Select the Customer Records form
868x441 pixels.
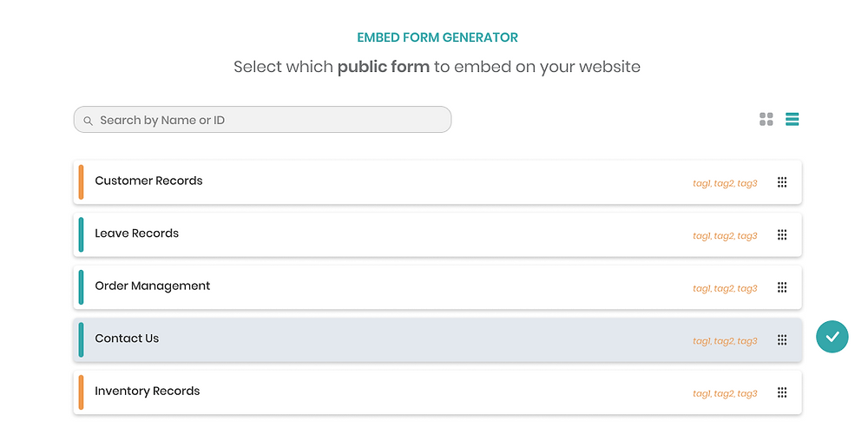click(437, 182)
